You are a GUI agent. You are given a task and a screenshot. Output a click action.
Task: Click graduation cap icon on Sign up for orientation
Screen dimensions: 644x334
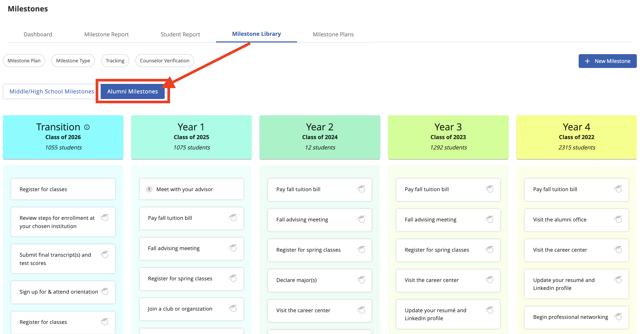pos(105,292)
